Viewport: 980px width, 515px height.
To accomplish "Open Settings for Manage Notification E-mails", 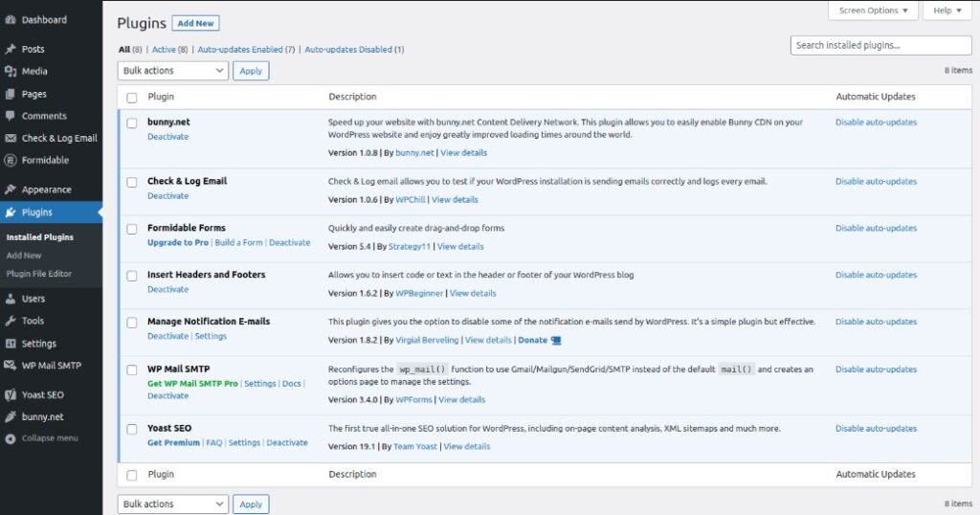I will pyautogui.click(x=211, y=336).
